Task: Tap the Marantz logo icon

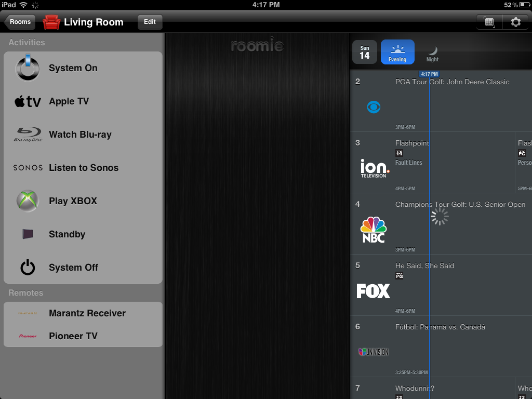Action: (28, 313)
